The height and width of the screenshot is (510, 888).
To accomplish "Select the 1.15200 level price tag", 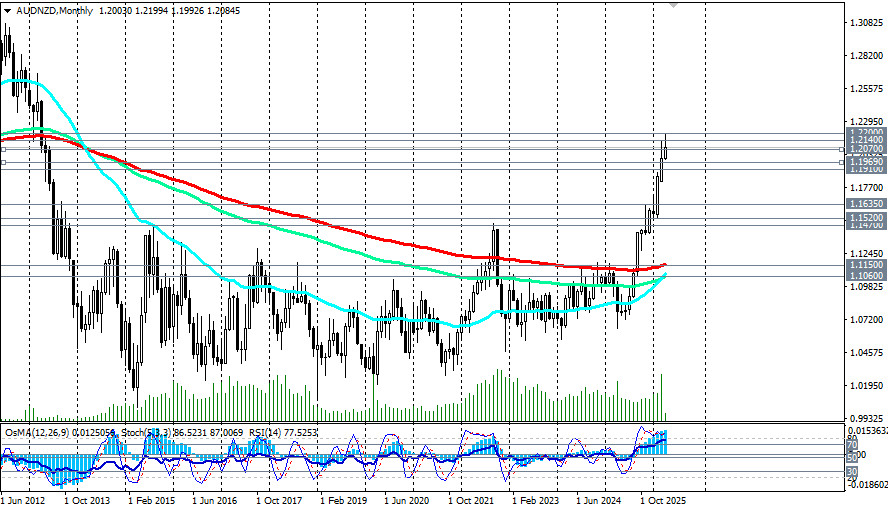I will click(866, 217).
